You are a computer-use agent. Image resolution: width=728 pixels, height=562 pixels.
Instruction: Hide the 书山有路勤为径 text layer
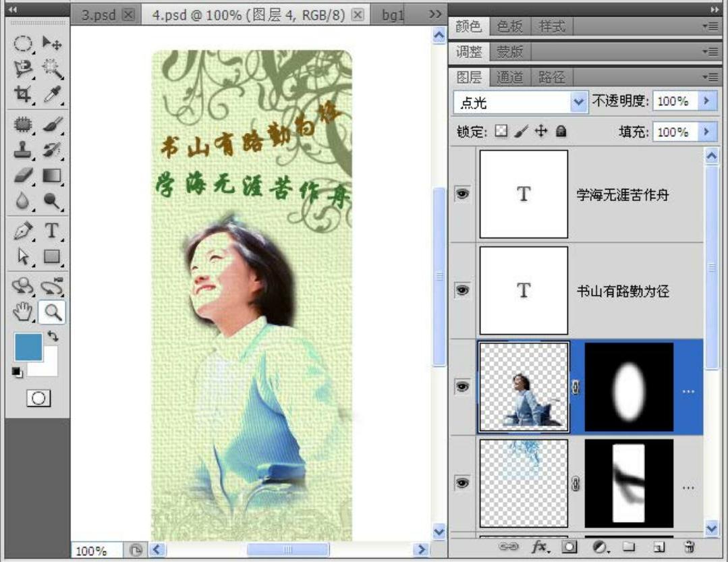[462, 290]
